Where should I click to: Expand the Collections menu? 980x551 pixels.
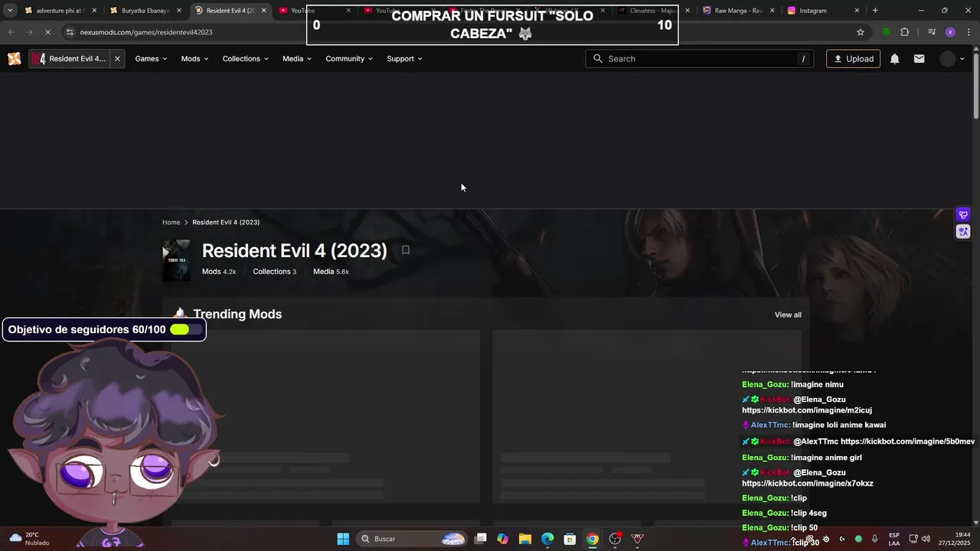coord(246,59)
